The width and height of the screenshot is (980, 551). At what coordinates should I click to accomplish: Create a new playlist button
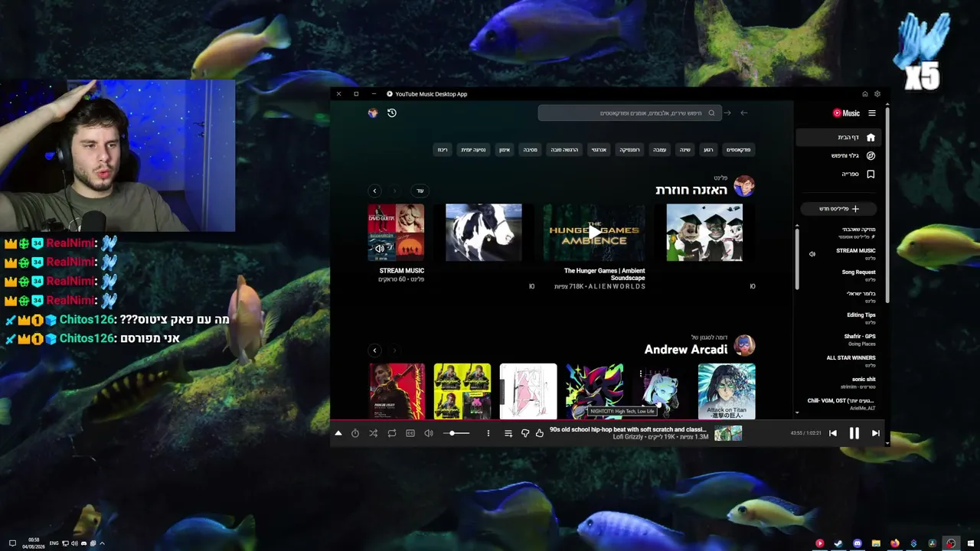point(840,209)
